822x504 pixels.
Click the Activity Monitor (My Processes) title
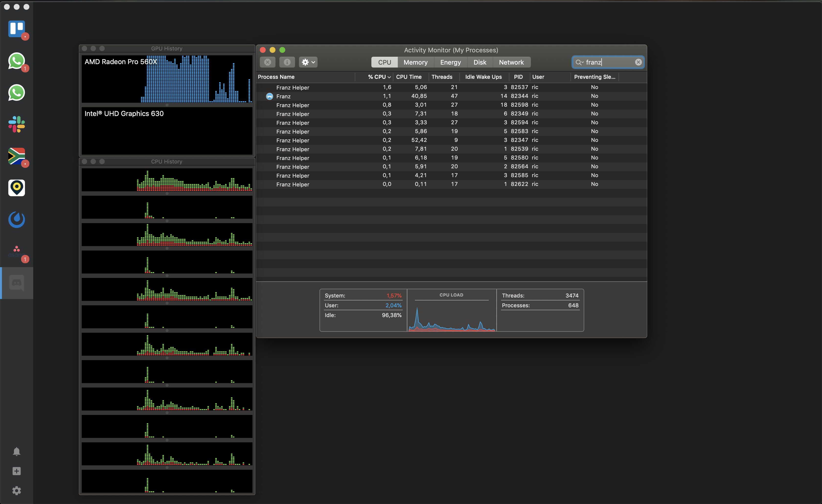[x=451, y=50]
